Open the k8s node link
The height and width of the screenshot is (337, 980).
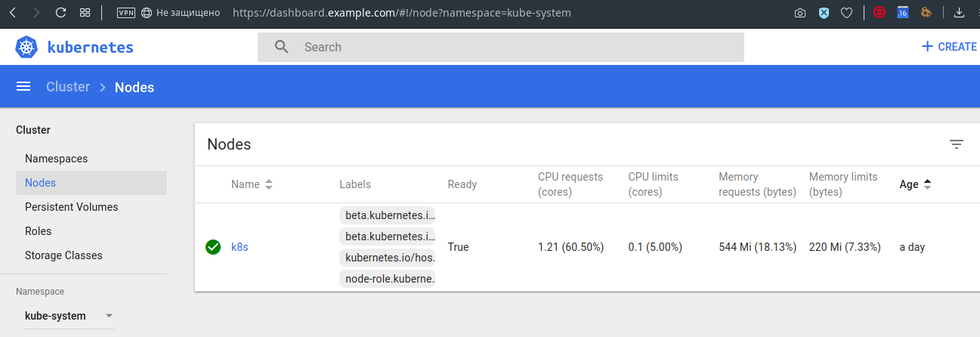click(x=240, y=247)
